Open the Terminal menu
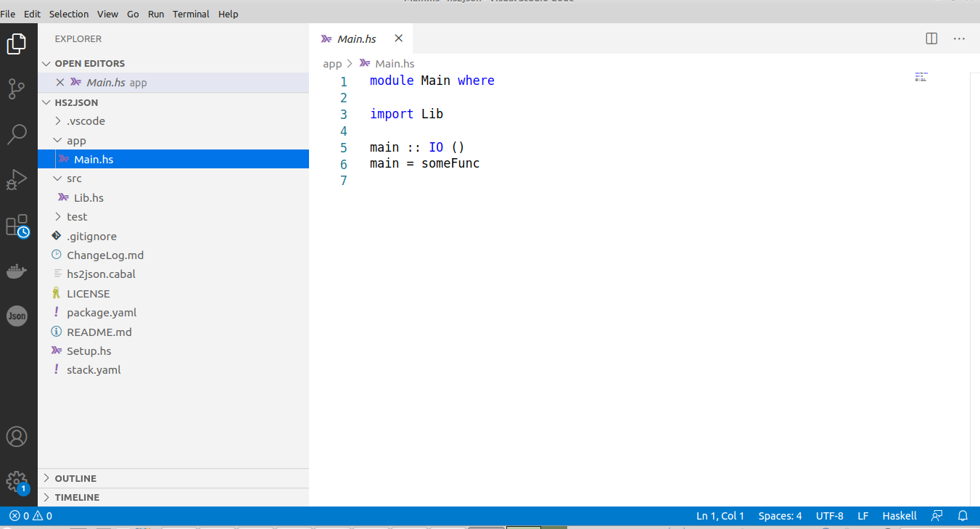 (192, 14)
